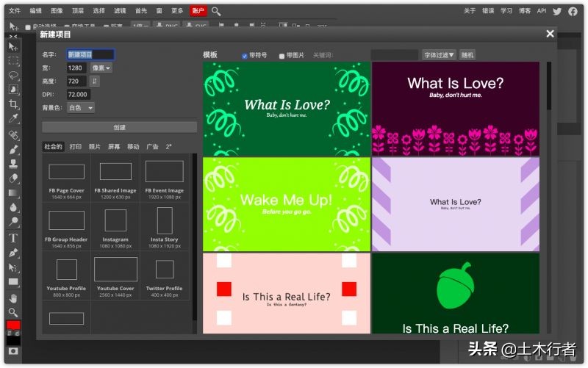Switch to the 打印 presets tab
588x368 pixels.
pos(76,146)
